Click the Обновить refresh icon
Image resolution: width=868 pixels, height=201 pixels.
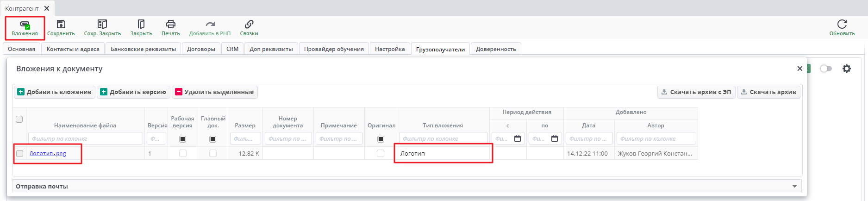842,25
